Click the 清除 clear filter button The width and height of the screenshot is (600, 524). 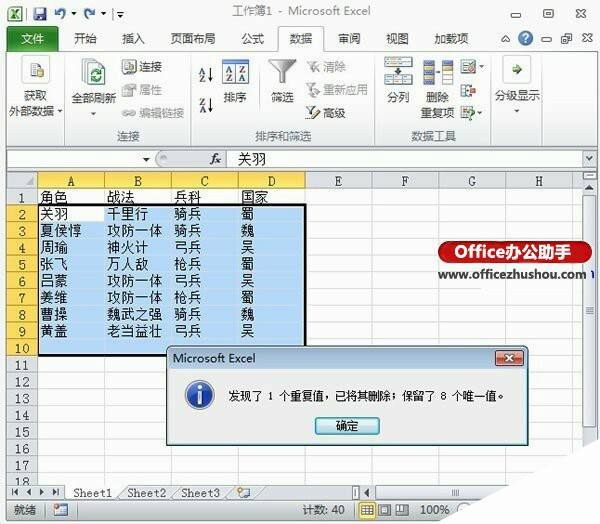coord(326,67)
